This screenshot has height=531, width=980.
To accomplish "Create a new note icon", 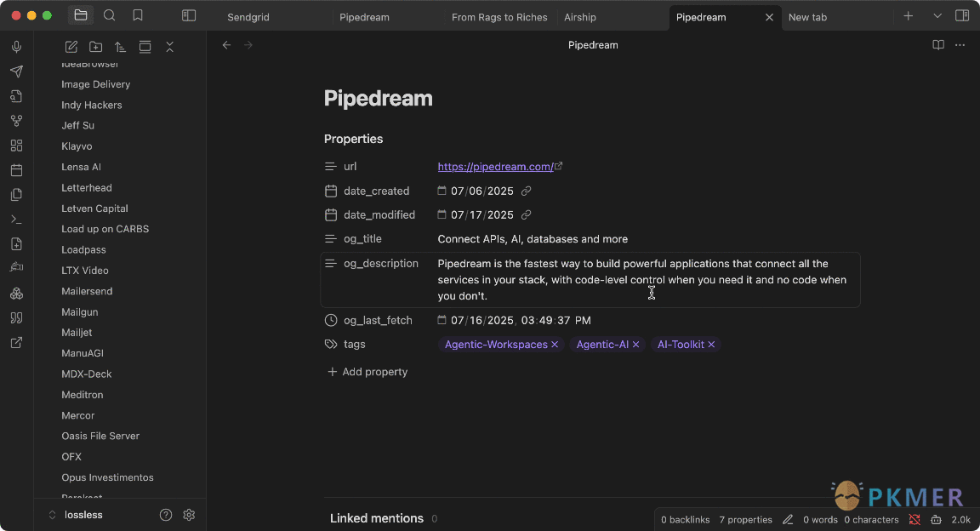I will click(71, 47).
